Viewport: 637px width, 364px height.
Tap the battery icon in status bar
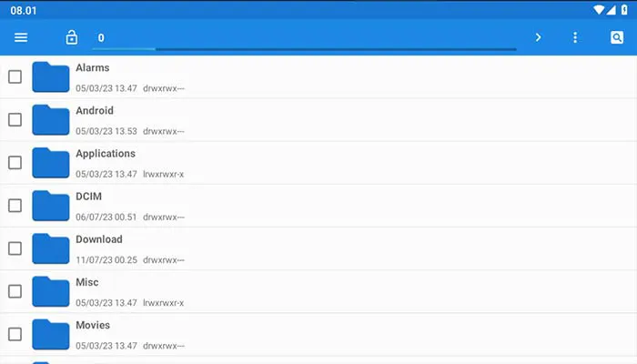pyautogui.click(x=623, y=10)
